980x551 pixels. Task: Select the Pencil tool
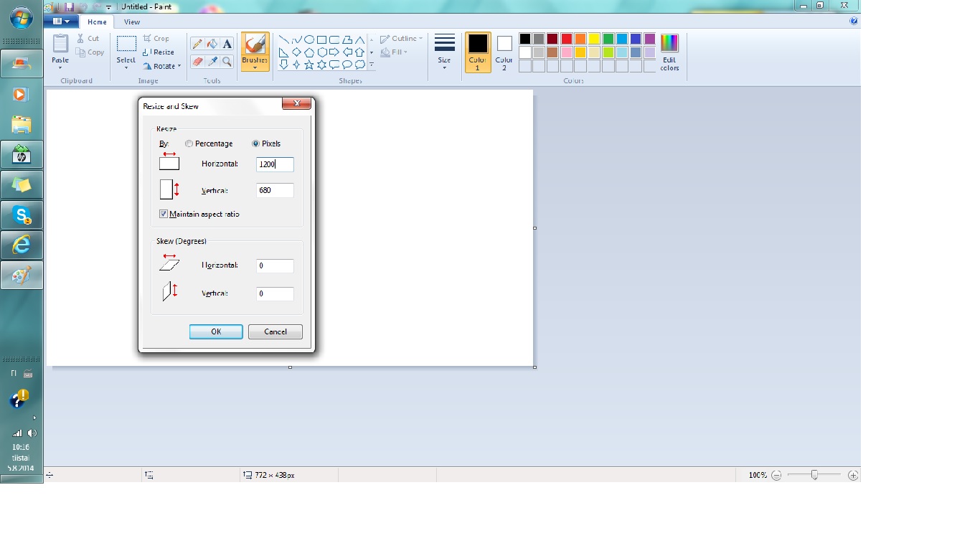(197, 44)
